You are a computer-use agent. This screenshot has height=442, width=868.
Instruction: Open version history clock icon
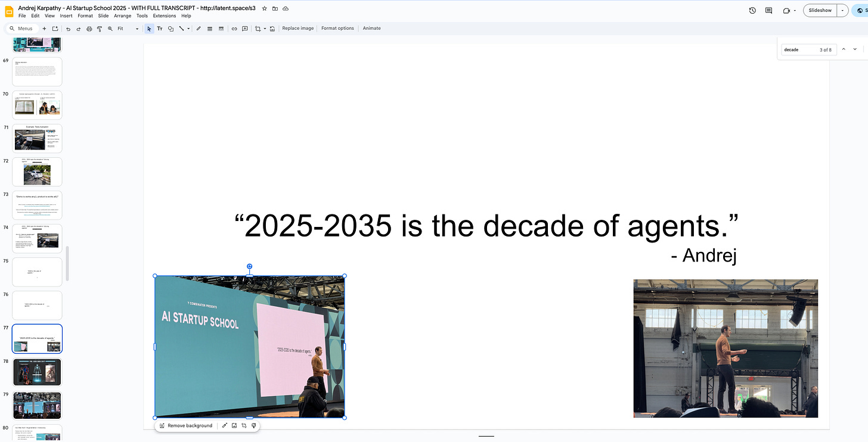(752, 11)
